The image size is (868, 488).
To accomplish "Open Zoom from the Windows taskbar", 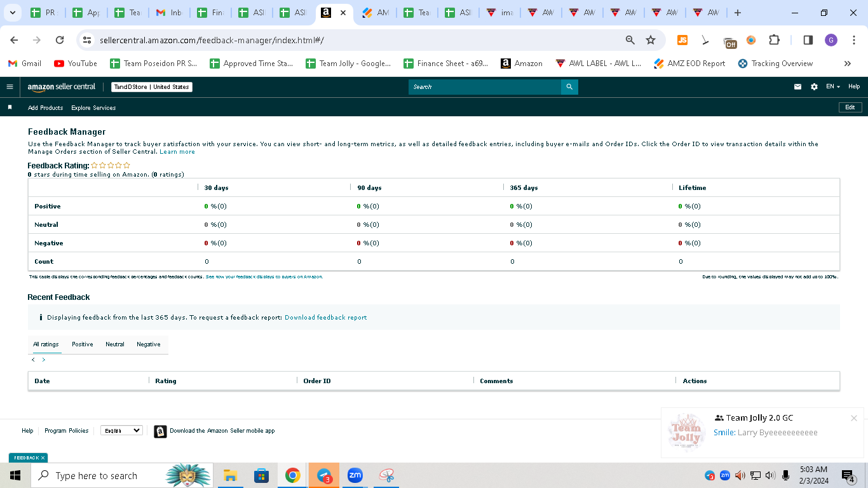I will coord(355,475).
